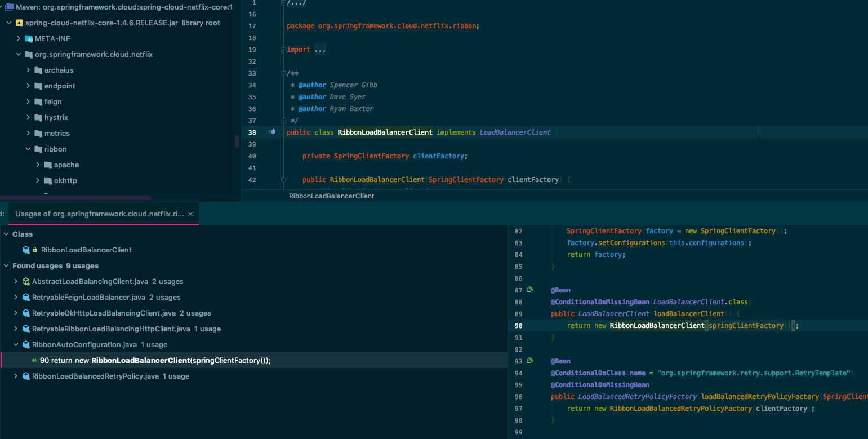Click the spring-cloud-netflix-core jar icon
Viewport: 868px width, 439px height.
tap(19, 23)
